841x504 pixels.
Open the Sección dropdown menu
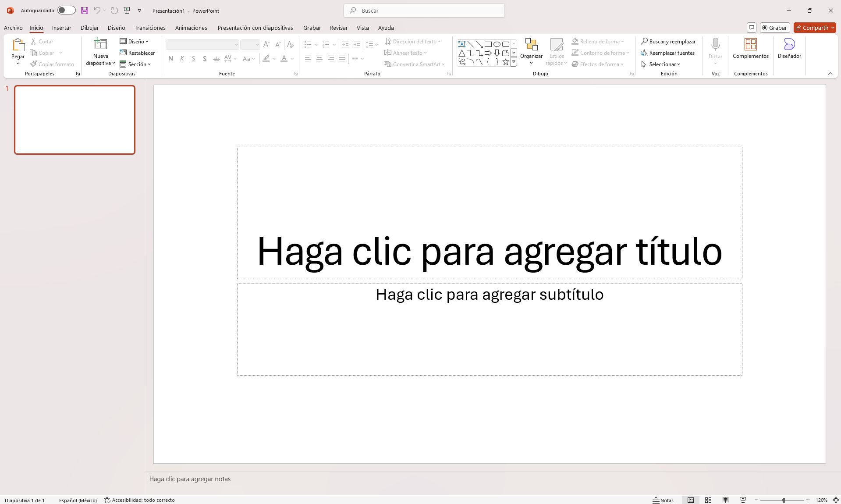coord(135,64)
